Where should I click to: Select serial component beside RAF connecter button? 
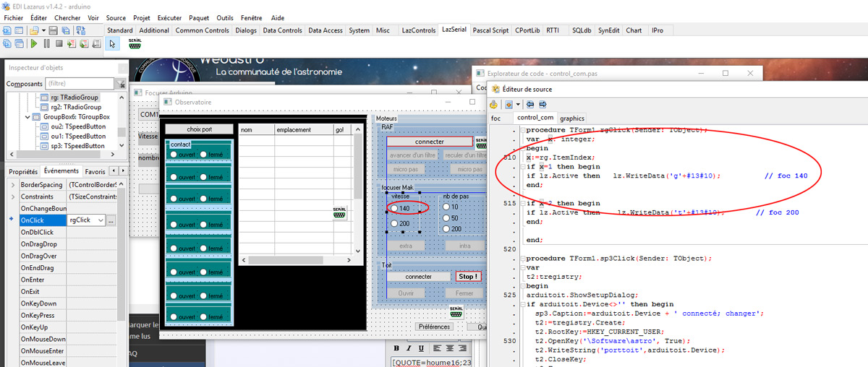pyautogui.click(x=481, y=142)
